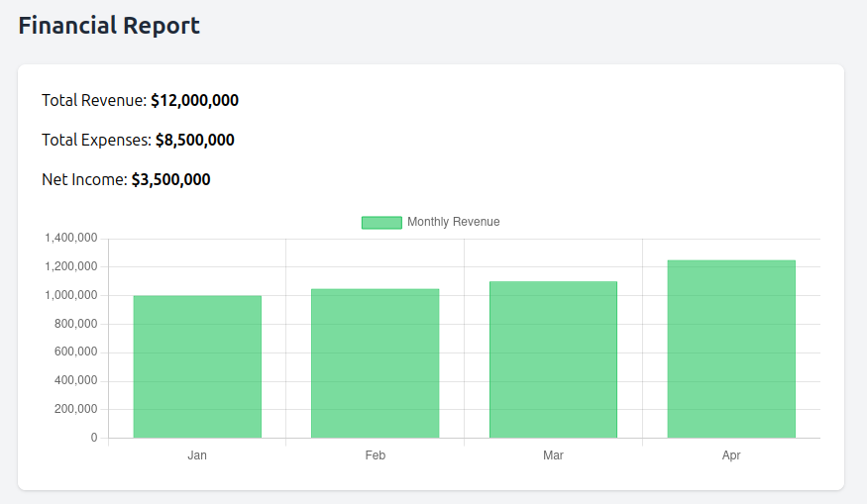Click the Financial Report heading
The width and height of the screenshot is (867, 504).
point(109,26)
